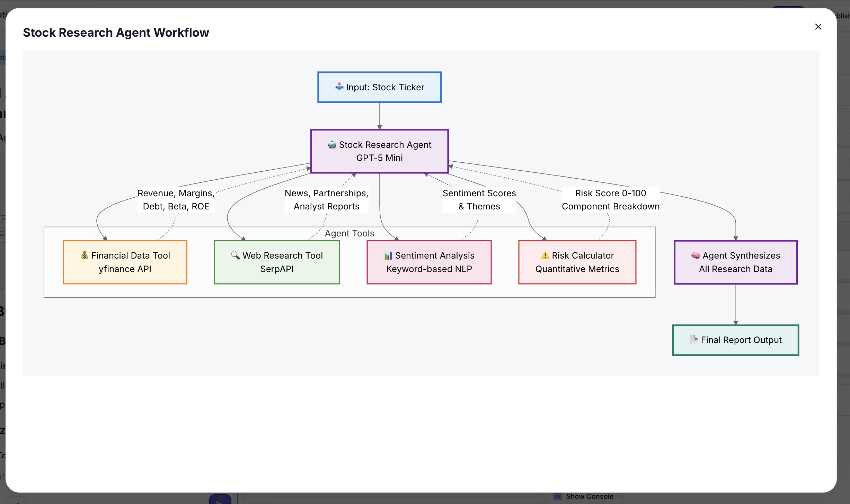Viewport: 850px width, 504px height.
Task: Select the Sentiment Analysis Keyword-based NLP node
Action: [429, 262]
